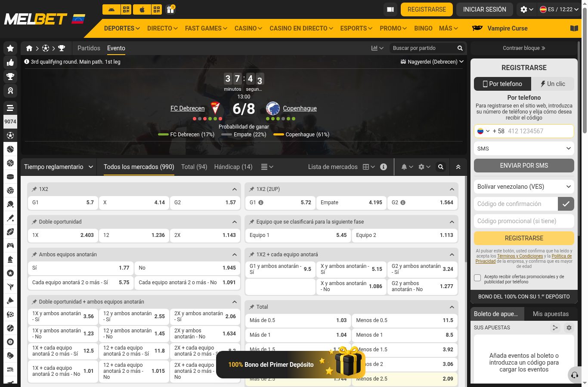Screen dimensions: 588x387
Task: Pin the 1X2 + cada equipo anotará market
Action: (252, 255)
